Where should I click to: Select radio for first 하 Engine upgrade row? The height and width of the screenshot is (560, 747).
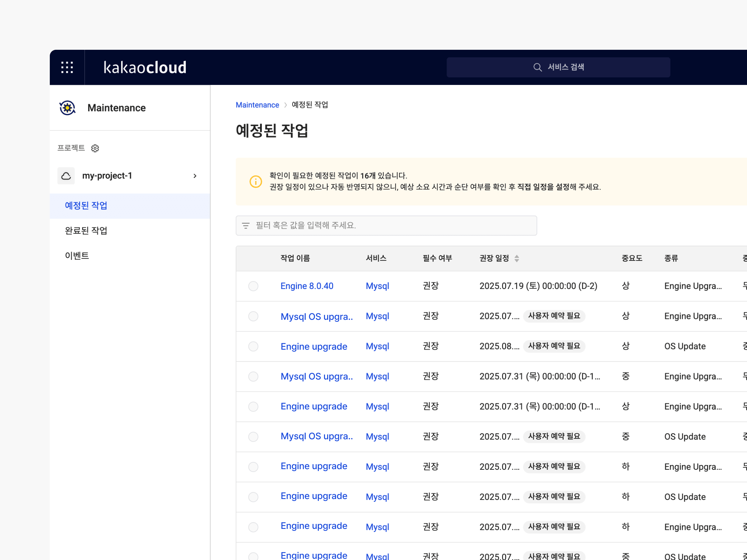[253, 467]
